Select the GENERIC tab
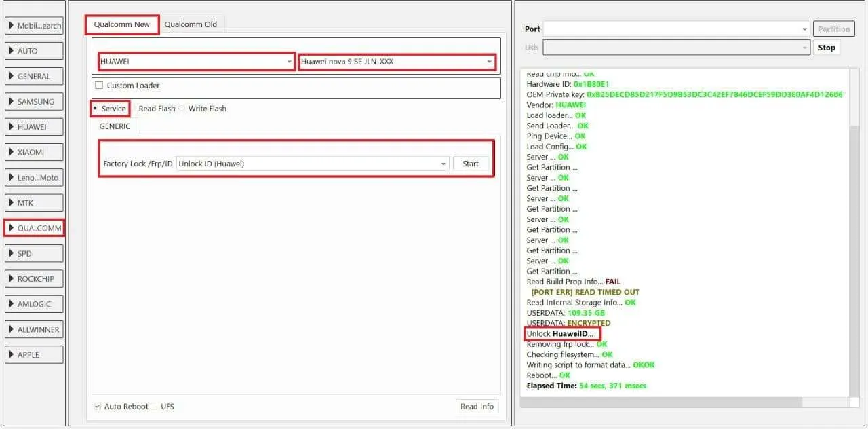 pos(115,126)
